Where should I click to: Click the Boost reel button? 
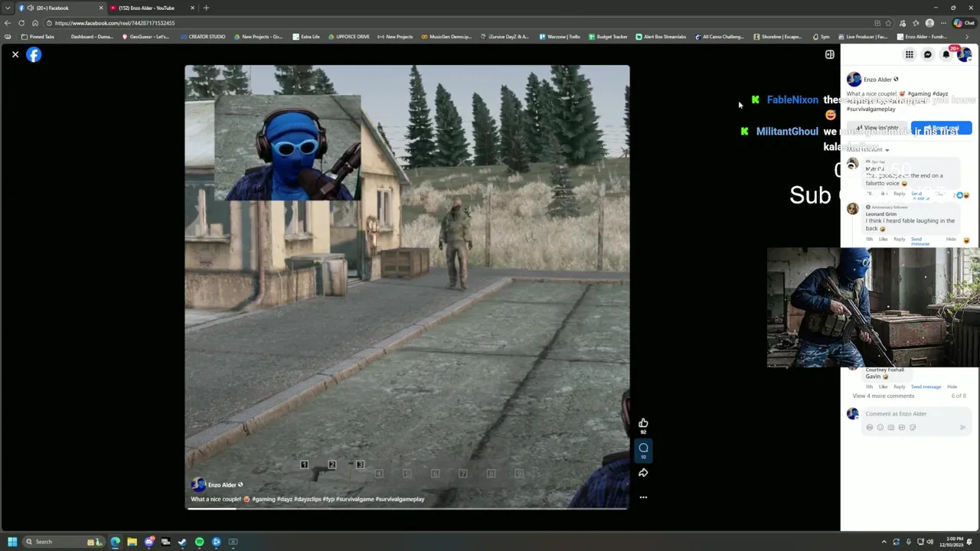coord(942,128)
